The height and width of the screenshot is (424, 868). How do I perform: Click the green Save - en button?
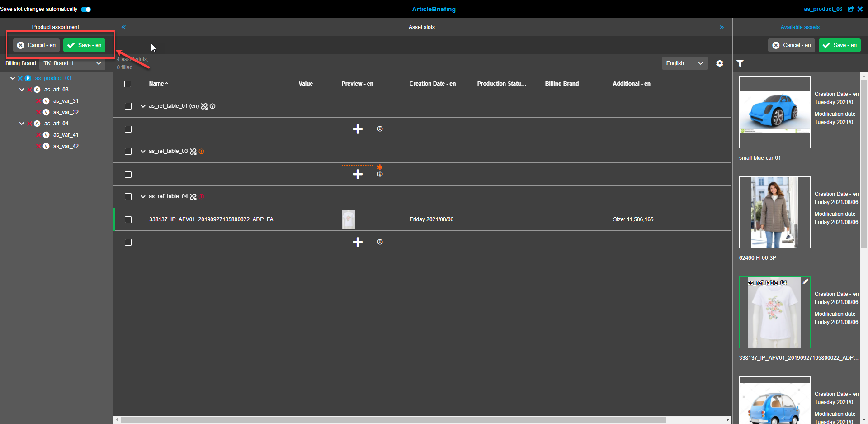pos(84,45)
